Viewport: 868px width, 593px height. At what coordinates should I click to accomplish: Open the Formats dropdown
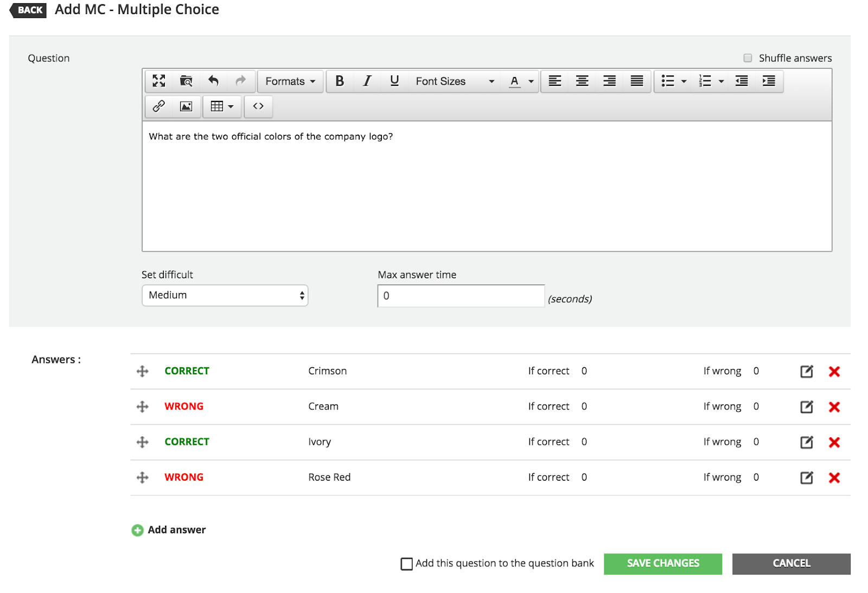(290, 81)
